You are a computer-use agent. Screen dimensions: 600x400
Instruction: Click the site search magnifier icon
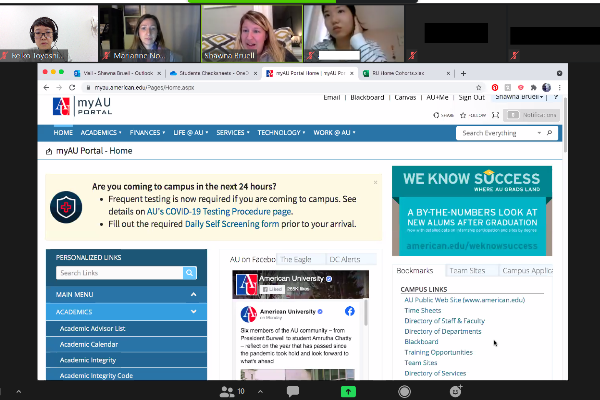(x=549, y=133)
